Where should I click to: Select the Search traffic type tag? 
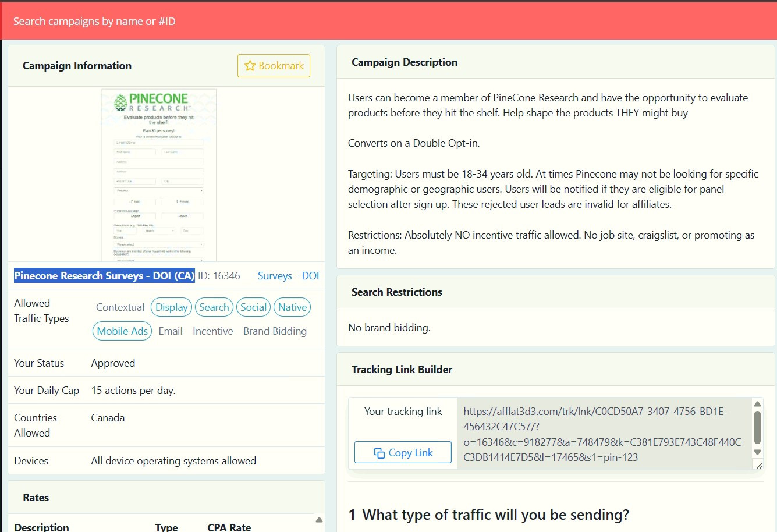pyautogui.click(x=214, y=307)
